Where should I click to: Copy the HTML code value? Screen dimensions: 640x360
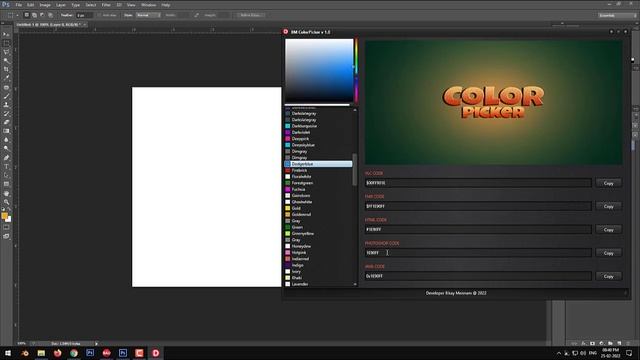[608, 230]
